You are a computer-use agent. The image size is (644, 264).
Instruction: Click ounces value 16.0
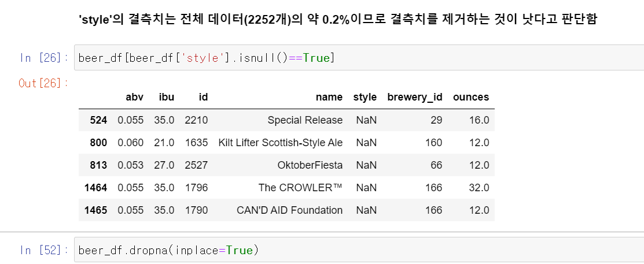[479, 120]
